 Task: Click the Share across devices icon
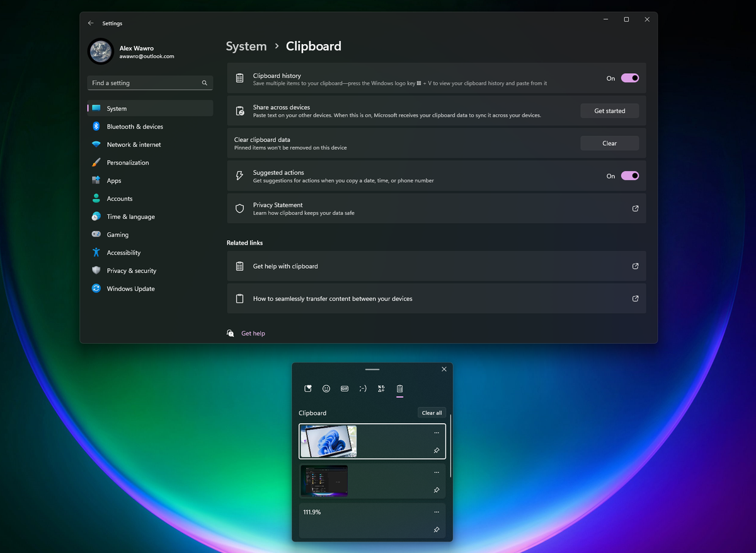(x=239, y=111)
